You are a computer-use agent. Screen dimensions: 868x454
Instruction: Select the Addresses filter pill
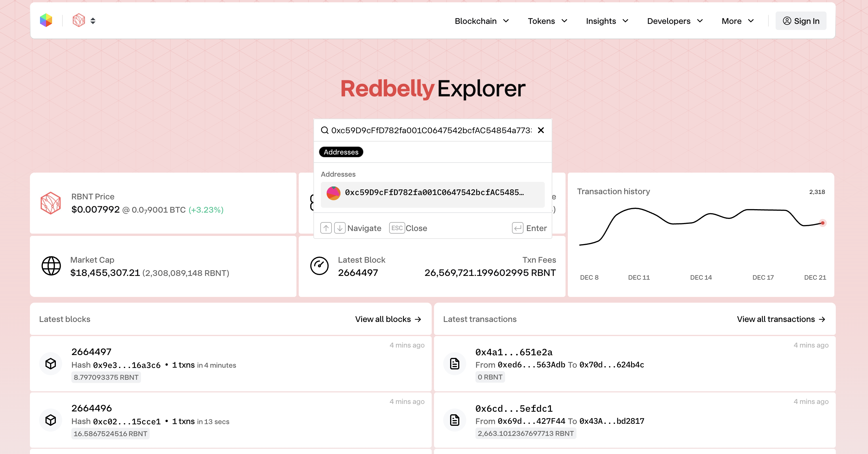[341, 152]
